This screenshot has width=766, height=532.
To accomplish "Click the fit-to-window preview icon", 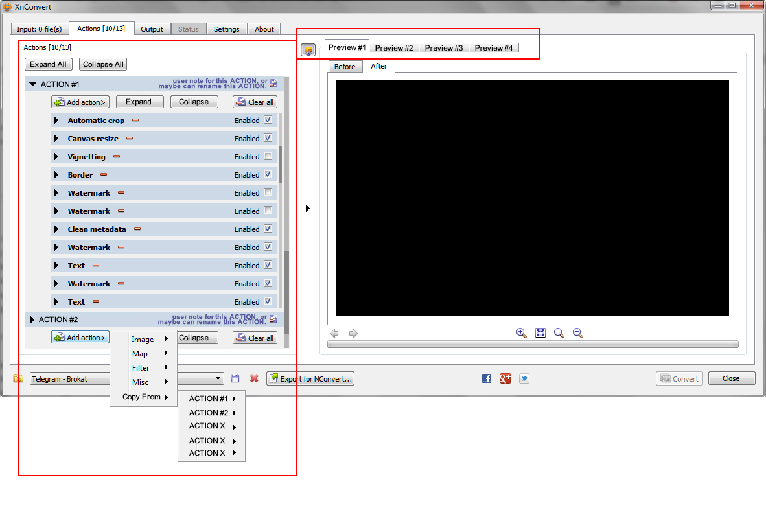I will 540,333.
